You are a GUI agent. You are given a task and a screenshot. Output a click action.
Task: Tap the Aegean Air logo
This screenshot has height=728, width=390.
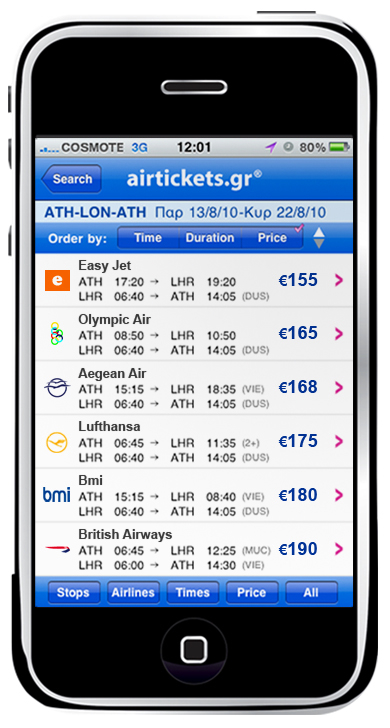point(57,387)
